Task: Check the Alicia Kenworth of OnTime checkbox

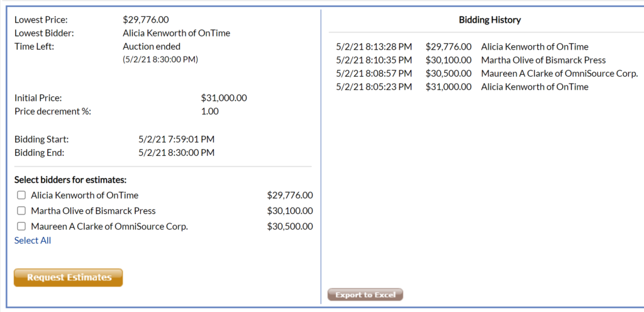Action: [x=21, y=195]
